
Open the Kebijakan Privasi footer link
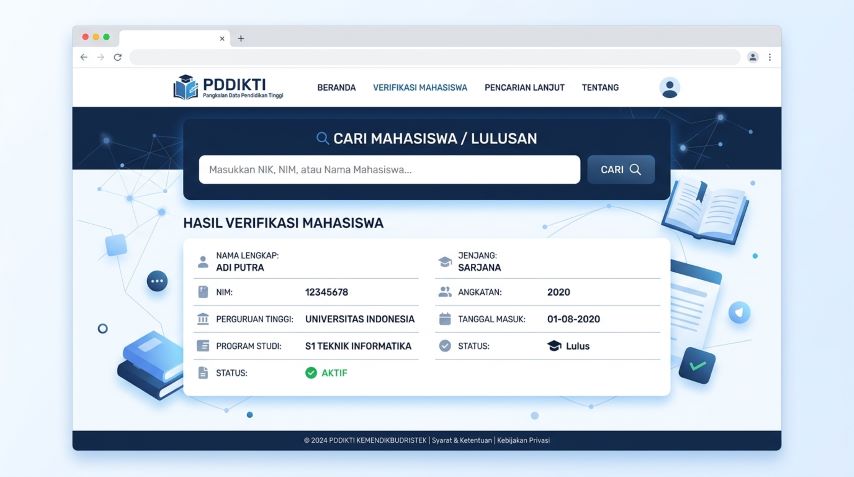click(x=524, y=441)
